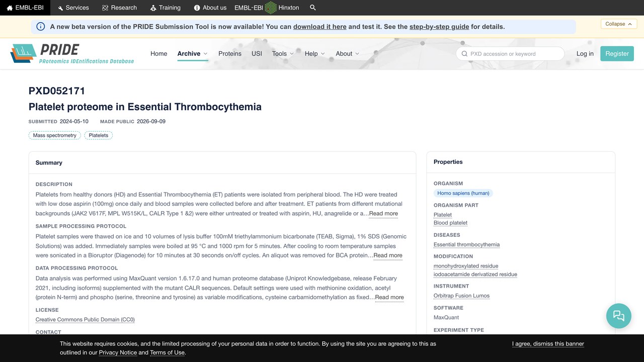Select the Platelets tag

pos(99,135)
